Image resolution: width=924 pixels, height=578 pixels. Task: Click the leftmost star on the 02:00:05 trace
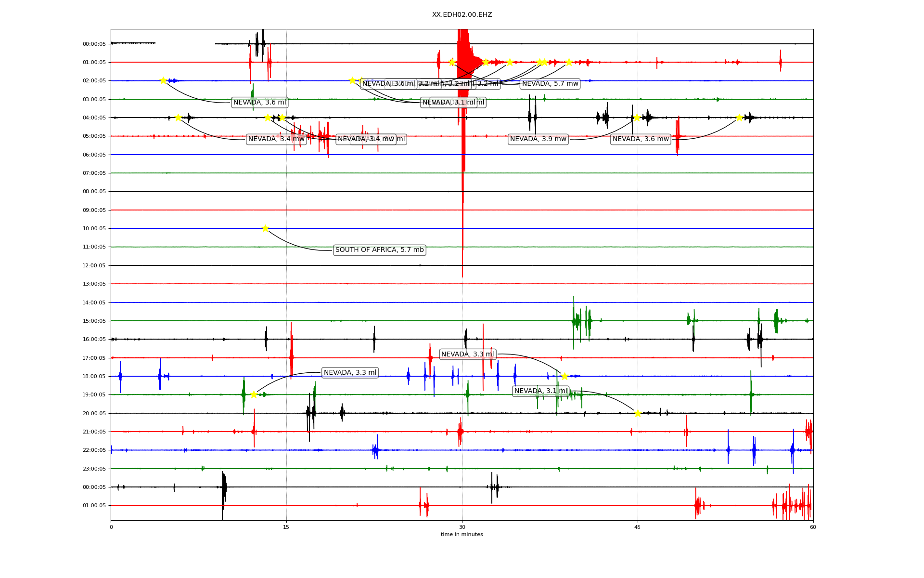pos(163,80)
